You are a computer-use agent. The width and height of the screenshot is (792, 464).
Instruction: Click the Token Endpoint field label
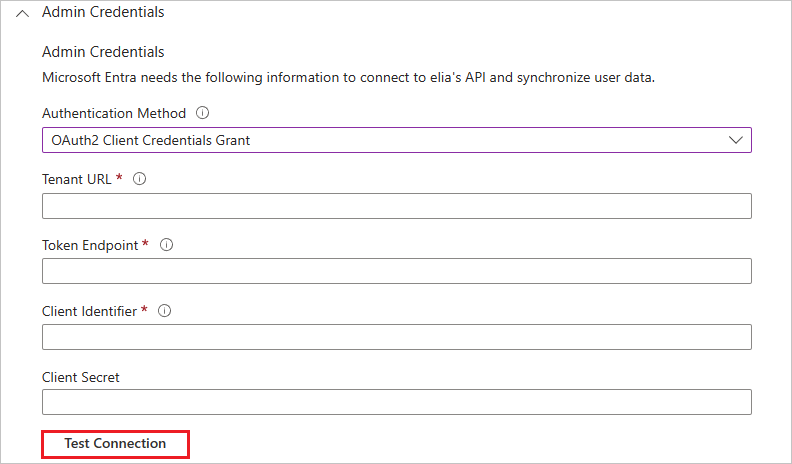click(90, 245)
